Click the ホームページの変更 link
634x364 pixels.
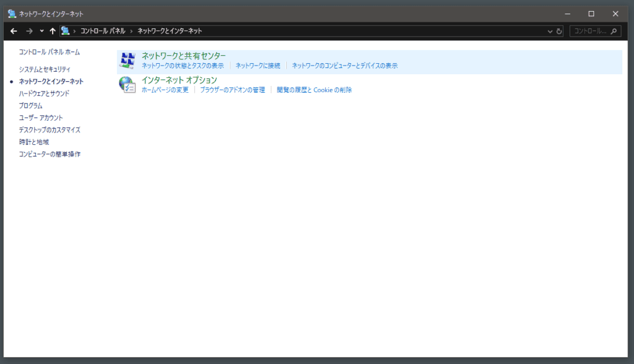pyautogui.click(x=165, y=90)
